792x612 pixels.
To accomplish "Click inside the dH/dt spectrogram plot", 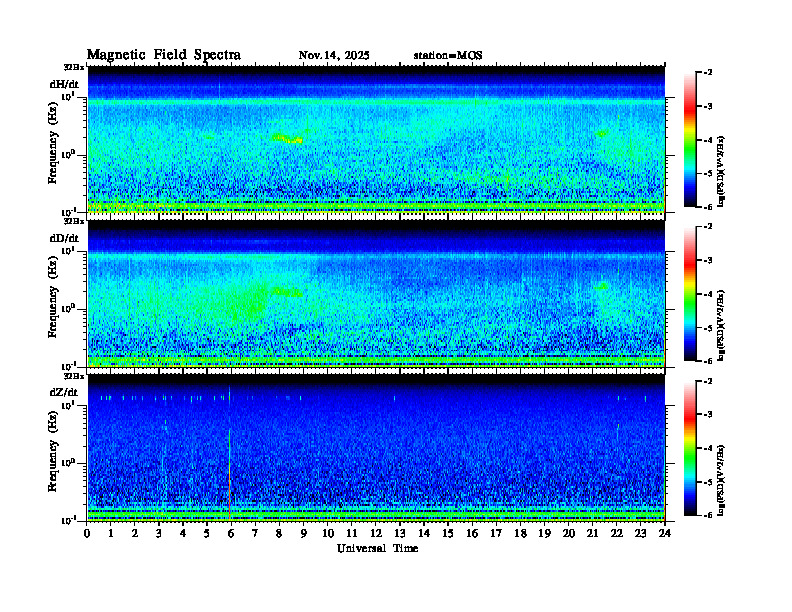I will (376, 139).
